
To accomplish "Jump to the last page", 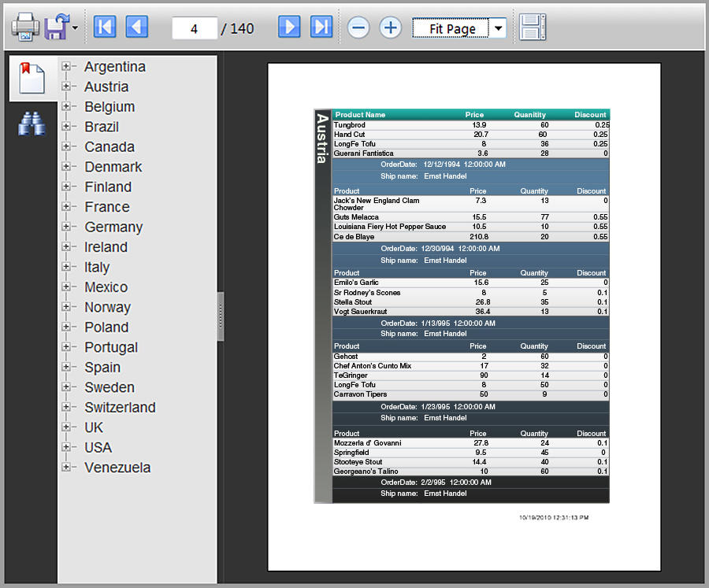I will click(x=321, y=28).
